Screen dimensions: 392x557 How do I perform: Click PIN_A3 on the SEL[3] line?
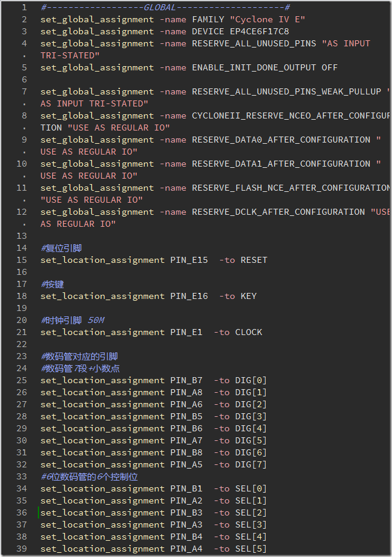pyautogui.click(x=186, y=525)
